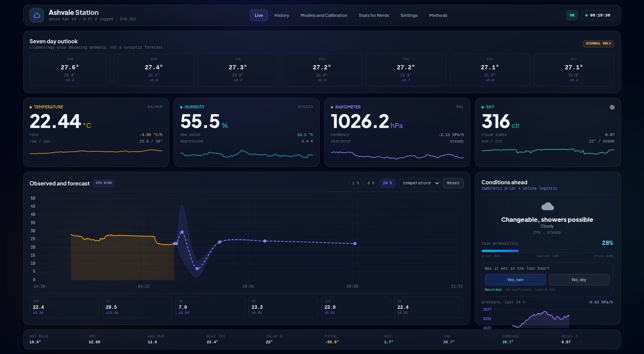The image size is (644, 354).
Task: Select the 1 h time range
Action: pos(356,183)
